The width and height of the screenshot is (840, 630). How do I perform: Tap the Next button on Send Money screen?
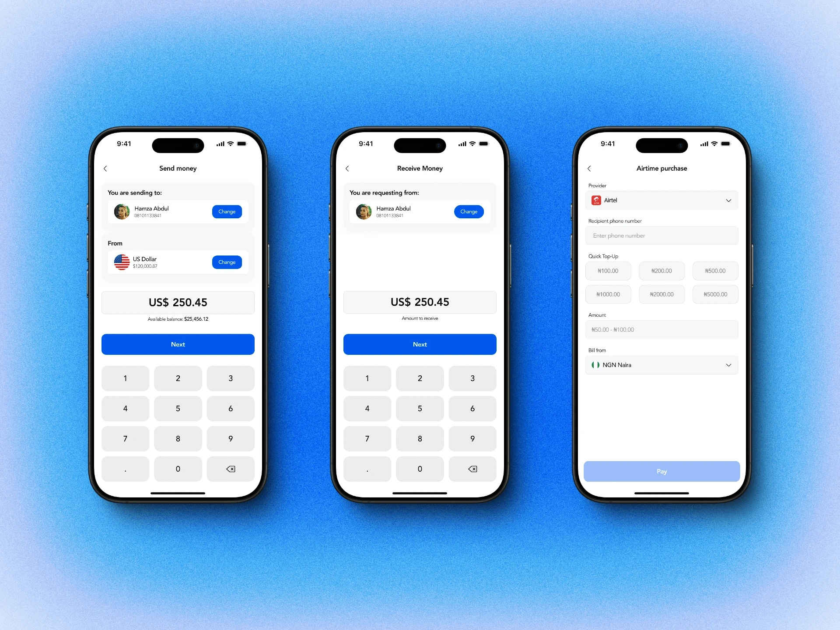point(178,345)
